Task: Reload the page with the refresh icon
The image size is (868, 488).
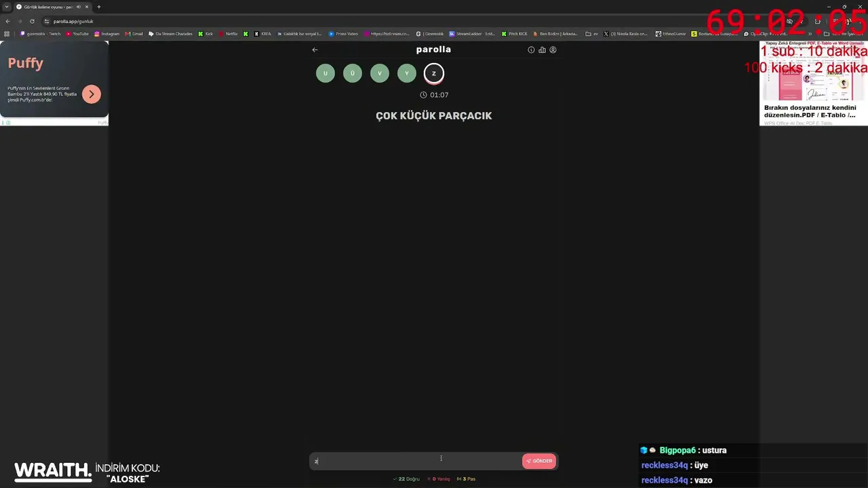Action: [x=32, y=21]
